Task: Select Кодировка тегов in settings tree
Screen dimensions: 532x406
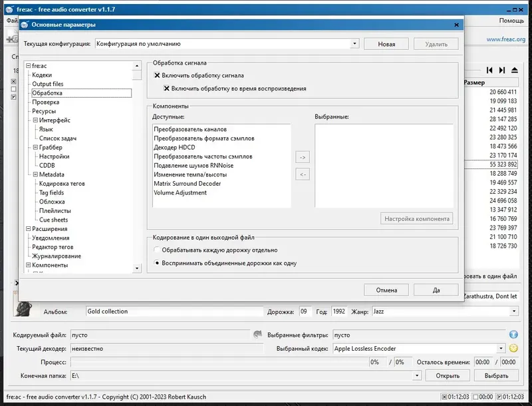Action: pyautogui.click(x=62, y=184)
